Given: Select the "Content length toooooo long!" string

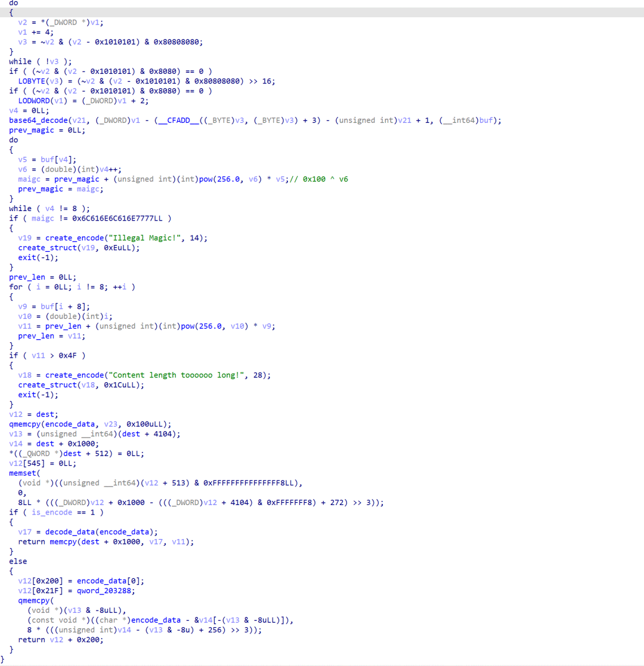Looking at the screenshot, I should pos(177,375).
